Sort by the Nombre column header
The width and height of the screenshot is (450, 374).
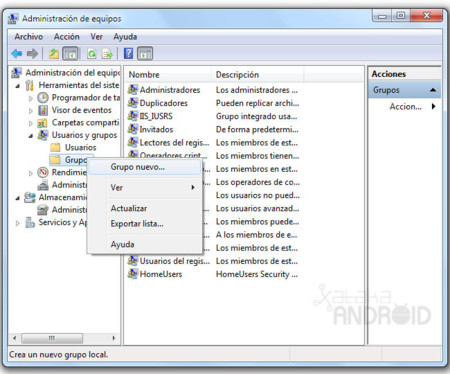[x=169, y=75]
